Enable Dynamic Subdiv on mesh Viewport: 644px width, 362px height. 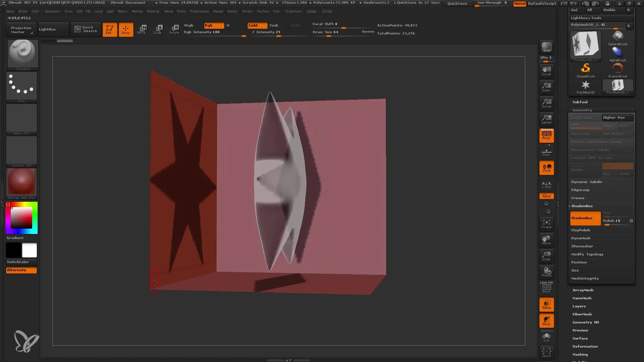point(587,182)
